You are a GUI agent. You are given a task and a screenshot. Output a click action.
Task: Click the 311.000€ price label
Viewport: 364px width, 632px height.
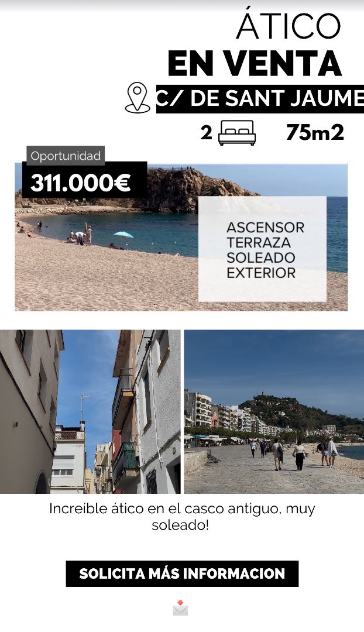point(81,183)
